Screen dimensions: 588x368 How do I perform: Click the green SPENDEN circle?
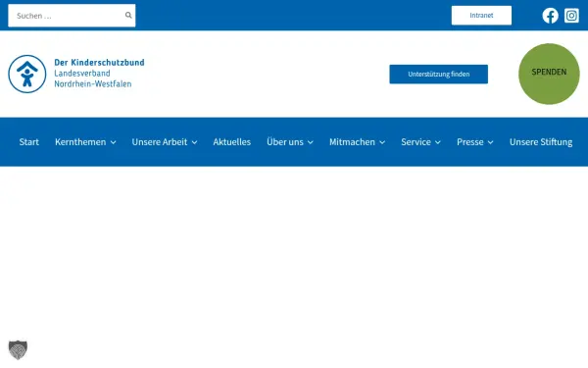click(x=549, y=74)
